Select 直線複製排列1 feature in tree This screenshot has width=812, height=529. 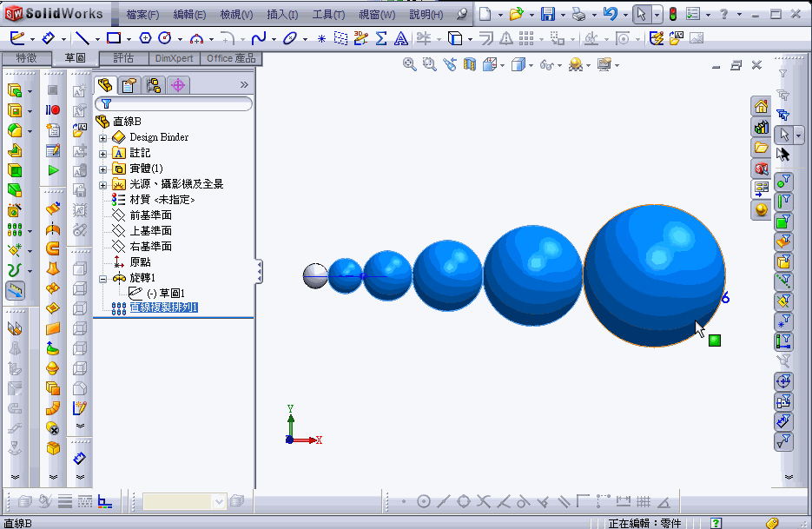163,307
